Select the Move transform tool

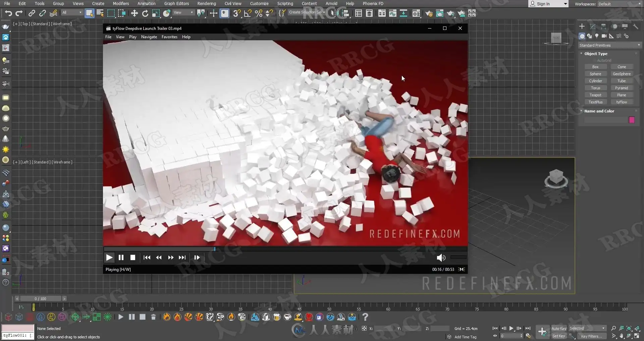pos(134,13)
